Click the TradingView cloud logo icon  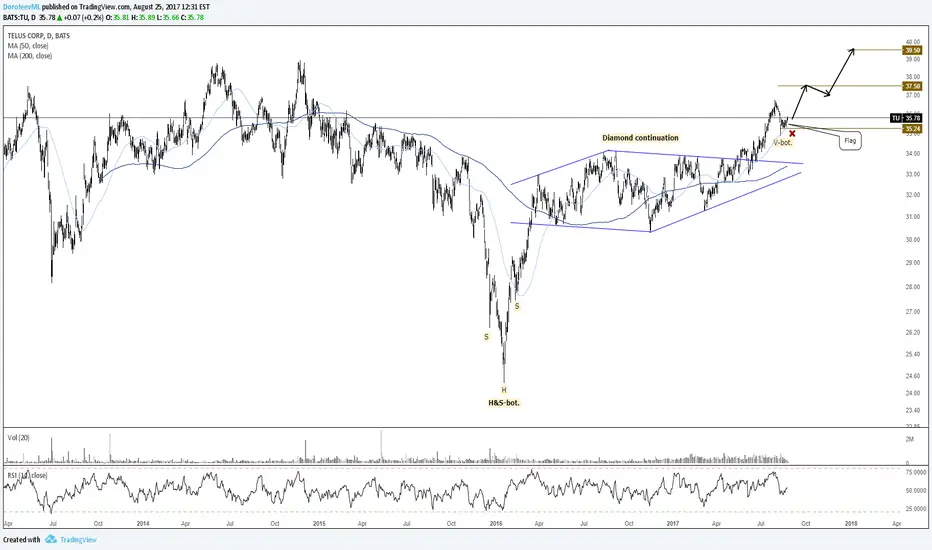click(x=51, y=539)
